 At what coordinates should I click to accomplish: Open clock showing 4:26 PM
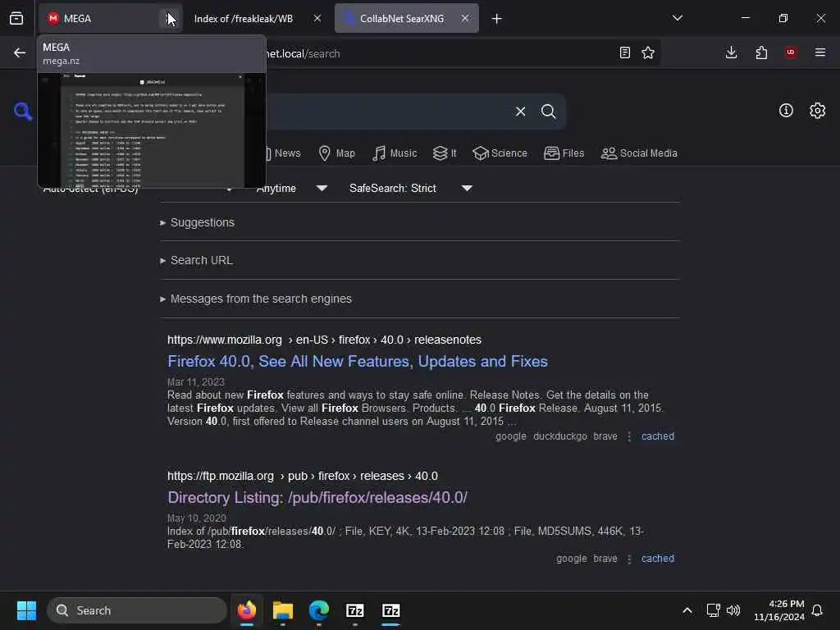[x=779, y=610]
